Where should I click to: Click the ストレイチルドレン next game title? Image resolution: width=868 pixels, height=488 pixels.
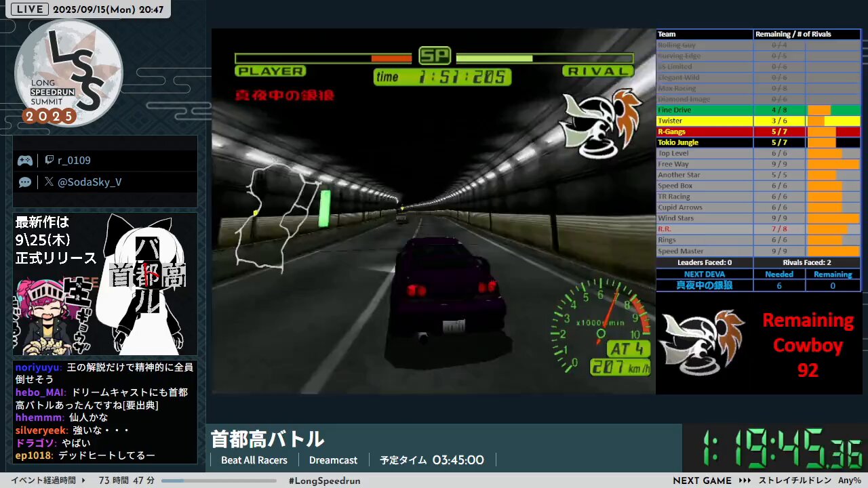795,481
